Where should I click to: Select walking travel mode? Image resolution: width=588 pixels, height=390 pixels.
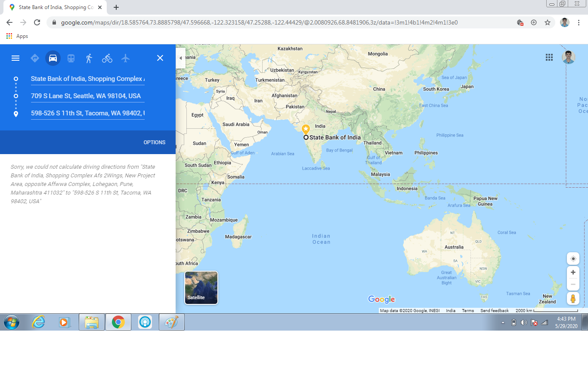[89, 58]
